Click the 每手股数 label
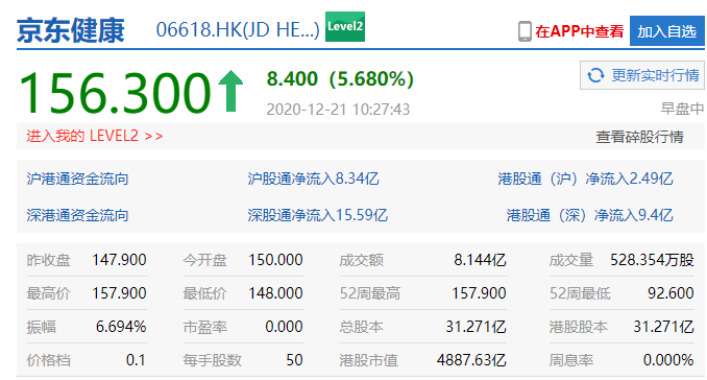This screenshot has height=380, width=707. [x=212, y=361]
